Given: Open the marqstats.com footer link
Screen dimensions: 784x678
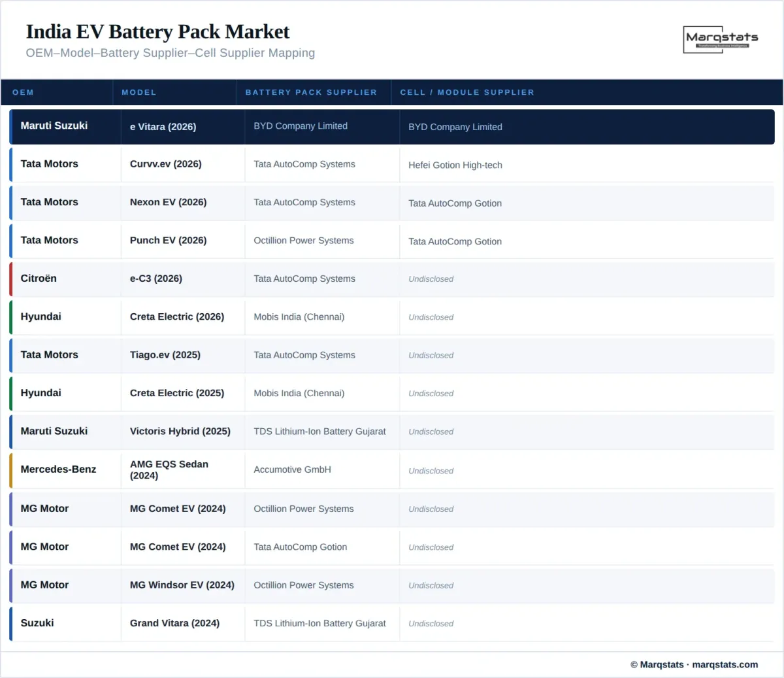Looking at the screenshot, I should [x=725, y=664].
